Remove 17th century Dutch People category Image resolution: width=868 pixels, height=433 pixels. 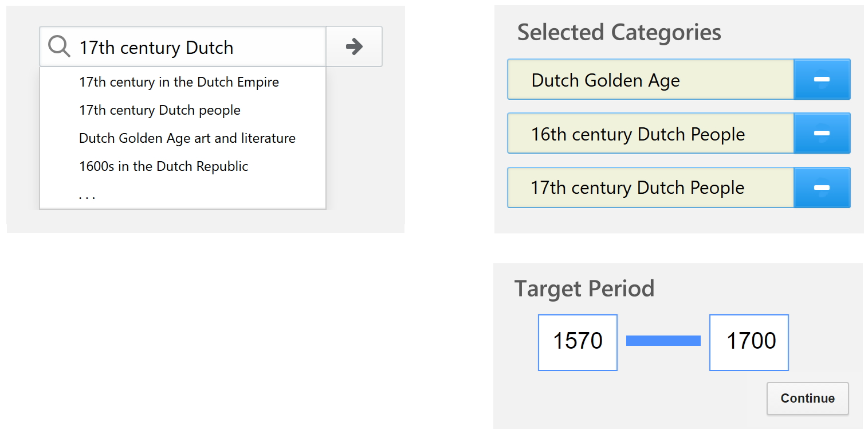point(822,188)
